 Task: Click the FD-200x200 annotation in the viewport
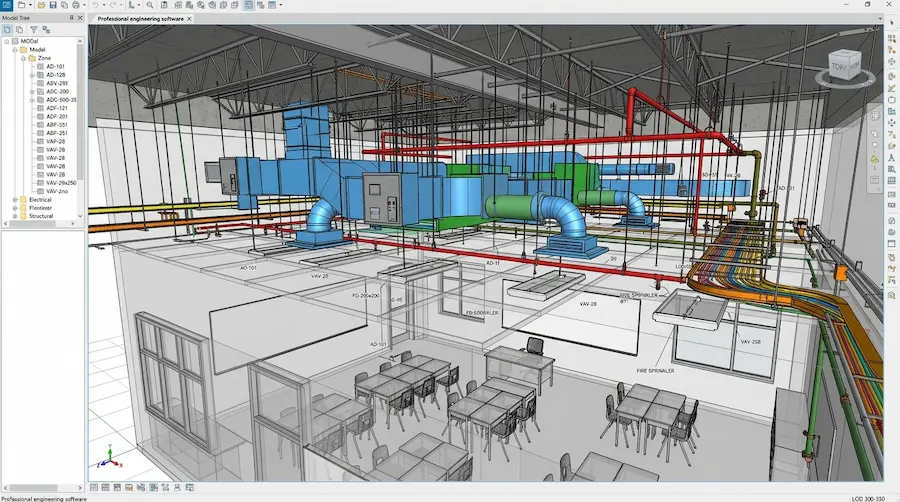(366, 295)
